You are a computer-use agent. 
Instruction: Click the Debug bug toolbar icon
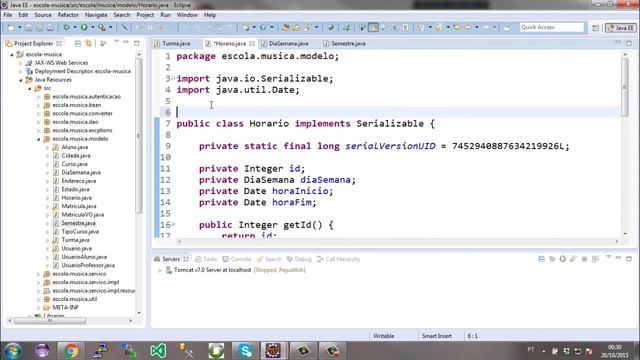coord(66,27)
